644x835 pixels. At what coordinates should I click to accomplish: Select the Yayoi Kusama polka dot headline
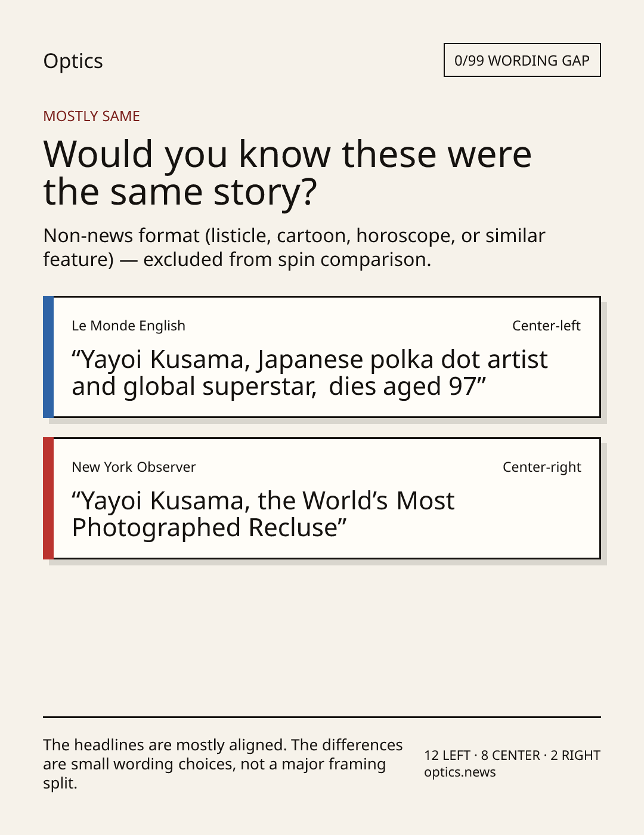(309, 373)
